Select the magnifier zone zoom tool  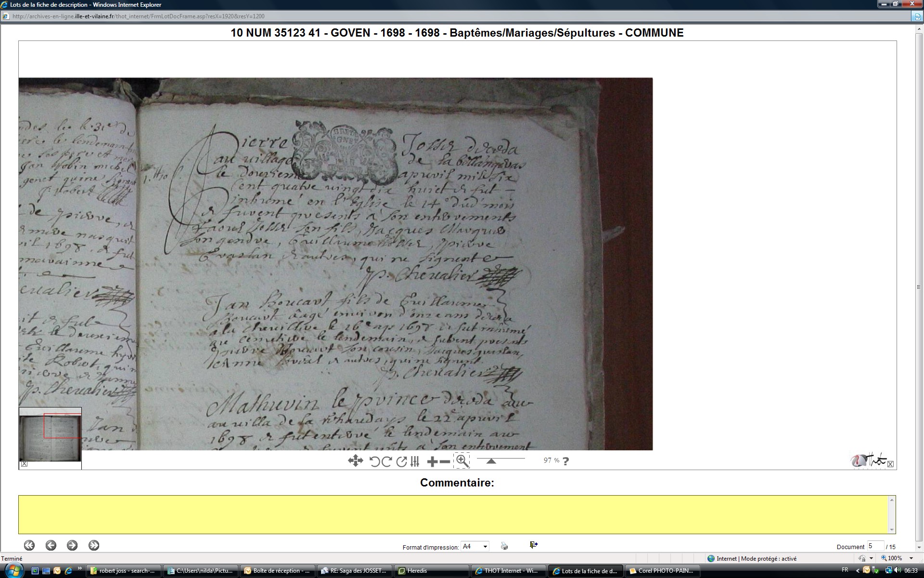pos(462,460)
